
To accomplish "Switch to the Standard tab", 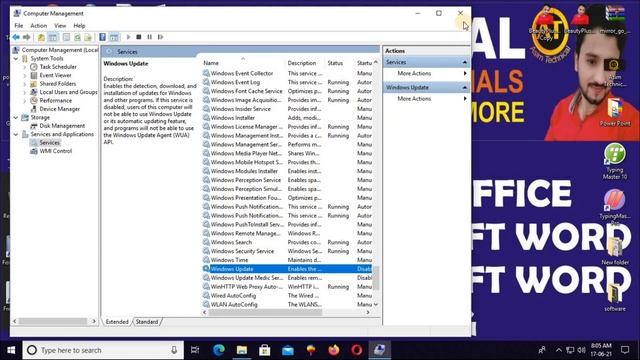I will click(x=147, y=322).
